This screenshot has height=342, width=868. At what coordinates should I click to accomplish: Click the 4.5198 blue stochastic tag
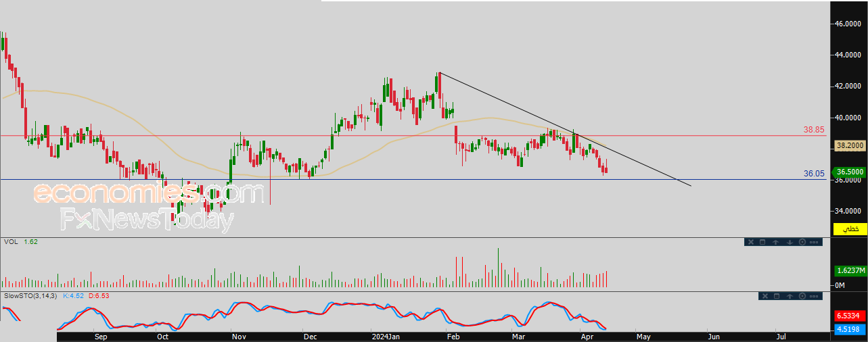(850, 330)
